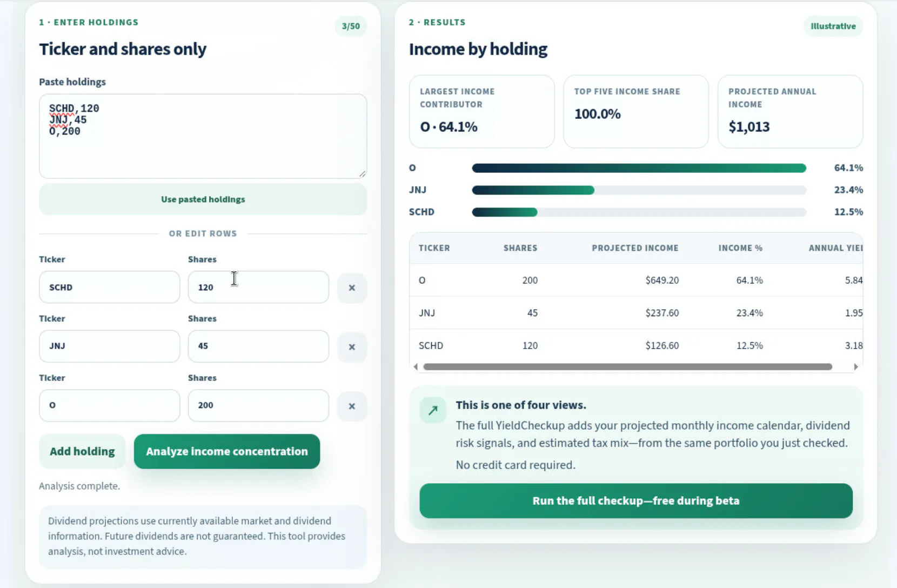
Task: Click the Largest Income Contributor card
Action: click(481, 111)
